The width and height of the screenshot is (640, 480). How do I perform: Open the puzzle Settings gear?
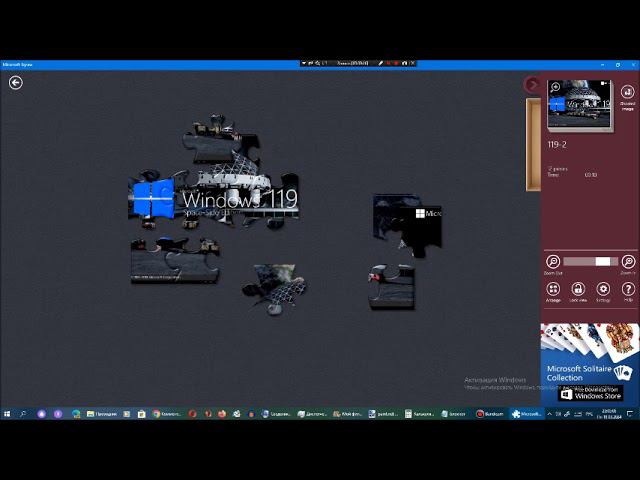click(x=603, y=291)
